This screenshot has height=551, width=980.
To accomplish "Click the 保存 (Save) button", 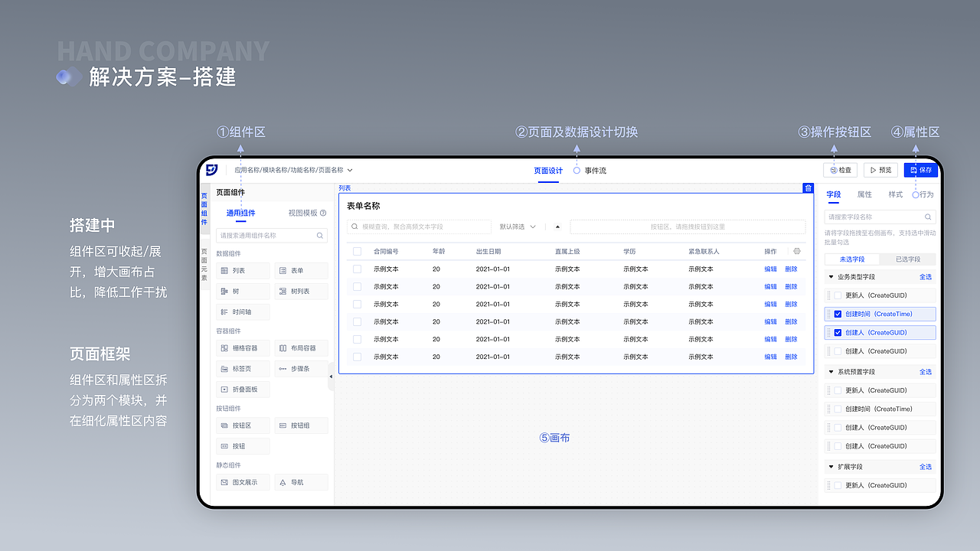I will 920,170.
